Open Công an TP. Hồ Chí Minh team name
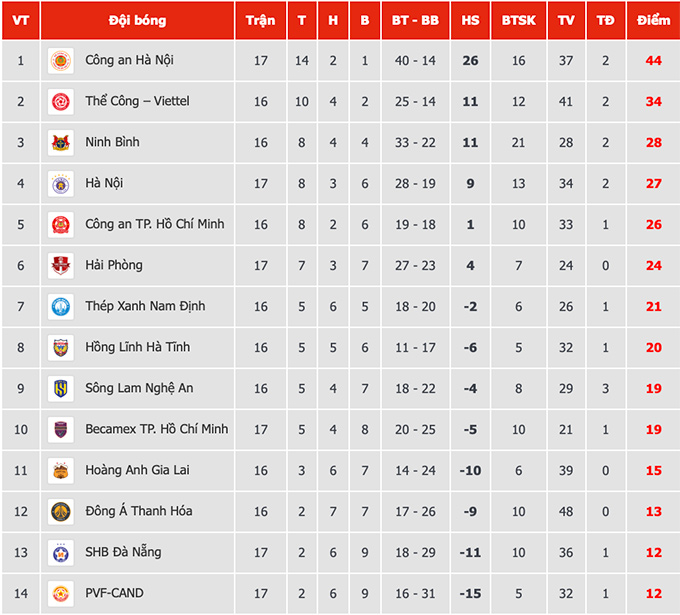 155,225
